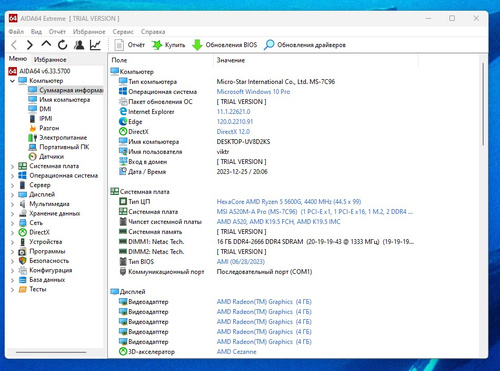Go up one level with up arrow
This screenshot has height=371, width=500.
click(x=46, y=44)
